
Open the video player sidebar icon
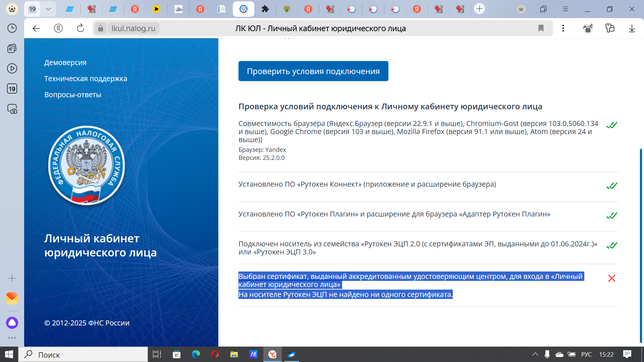pos(12,68)
